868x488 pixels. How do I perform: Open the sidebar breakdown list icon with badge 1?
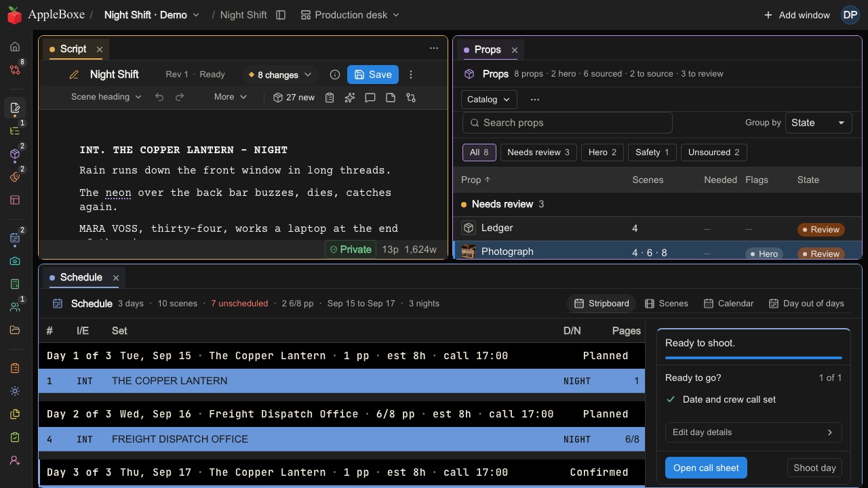[x=15, y=131]
